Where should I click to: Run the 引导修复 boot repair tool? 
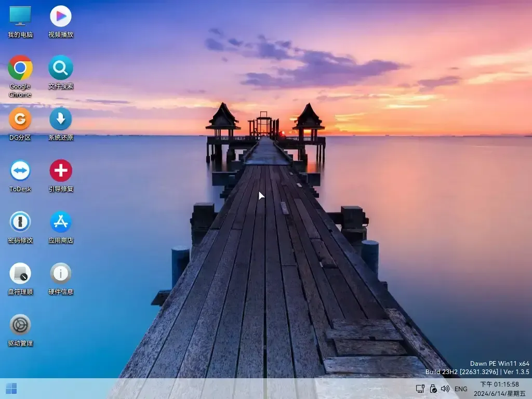[60, 171]
